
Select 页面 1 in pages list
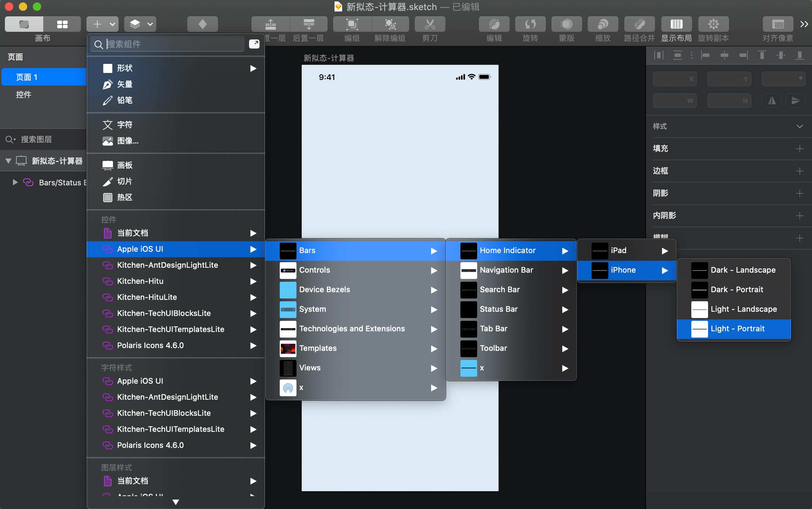coord(44,77)
